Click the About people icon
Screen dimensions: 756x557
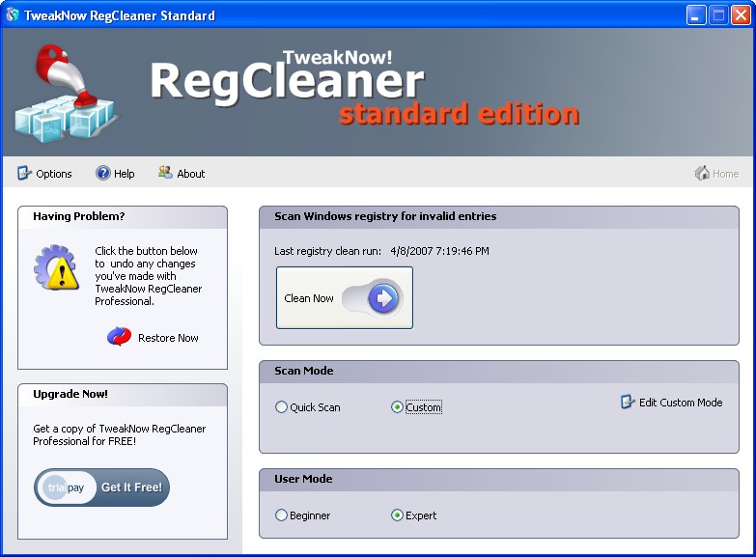(x=165, y=173)
